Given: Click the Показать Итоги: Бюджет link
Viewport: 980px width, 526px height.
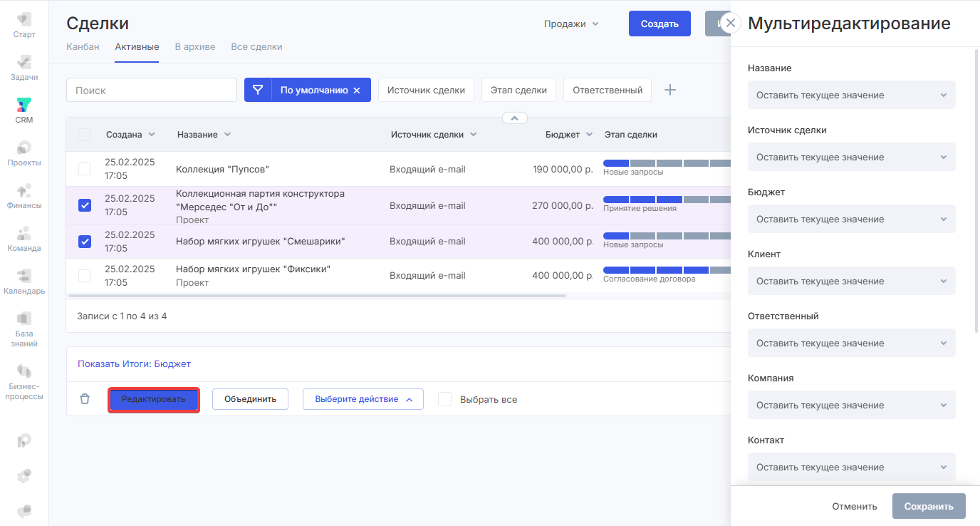Looking at the screenshot, I should [134, 364].
